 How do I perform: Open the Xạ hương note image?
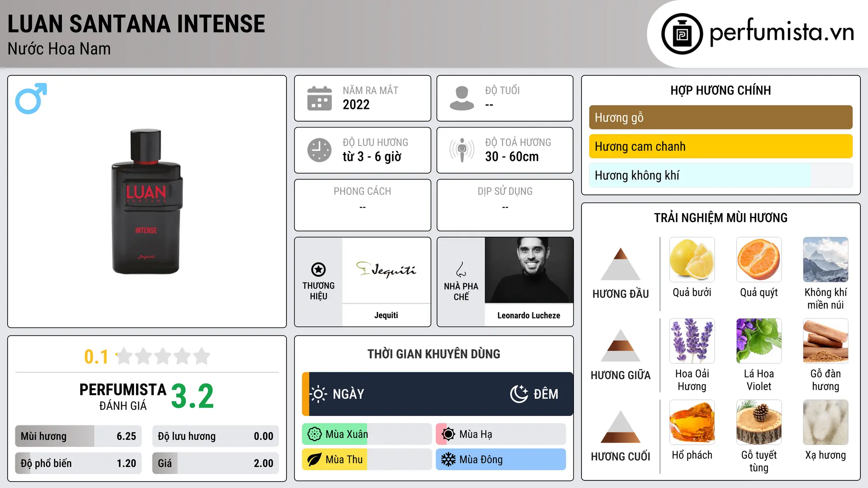click(x=826, y=422)
